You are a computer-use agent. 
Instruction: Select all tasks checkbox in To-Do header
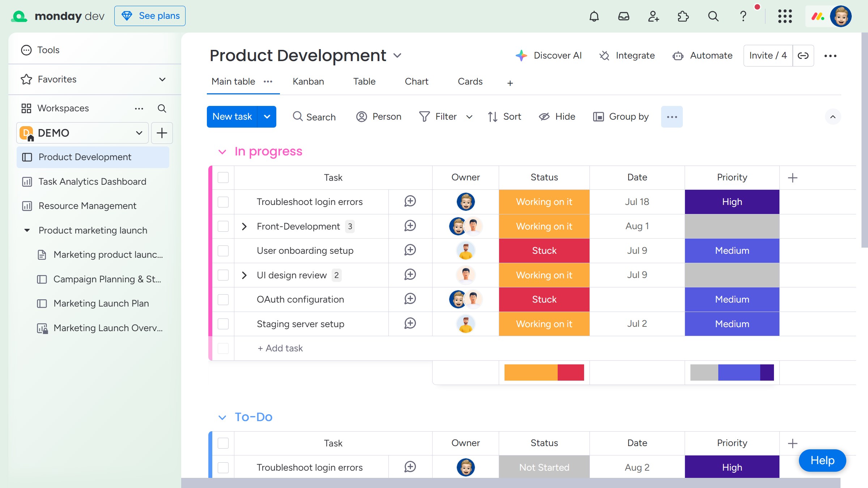pos(223,443)
